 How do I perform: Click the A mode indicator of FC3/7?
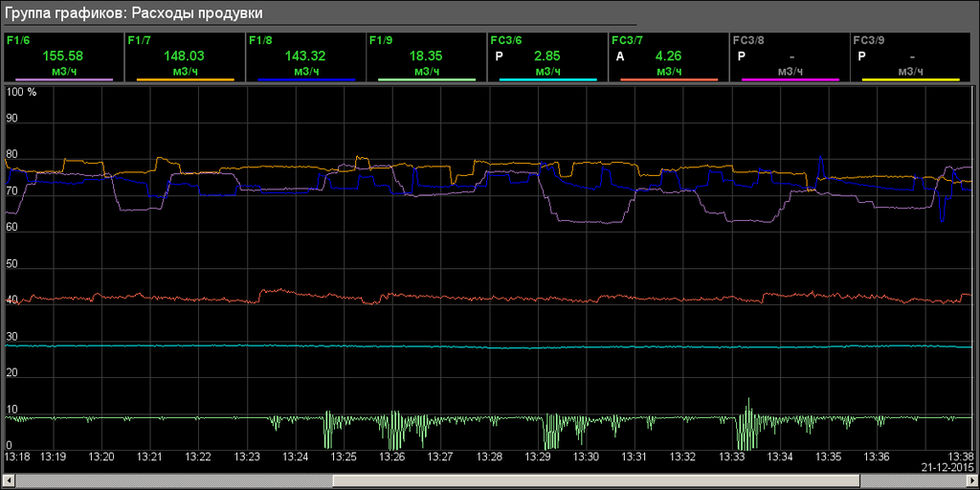(x=620, y=56)
